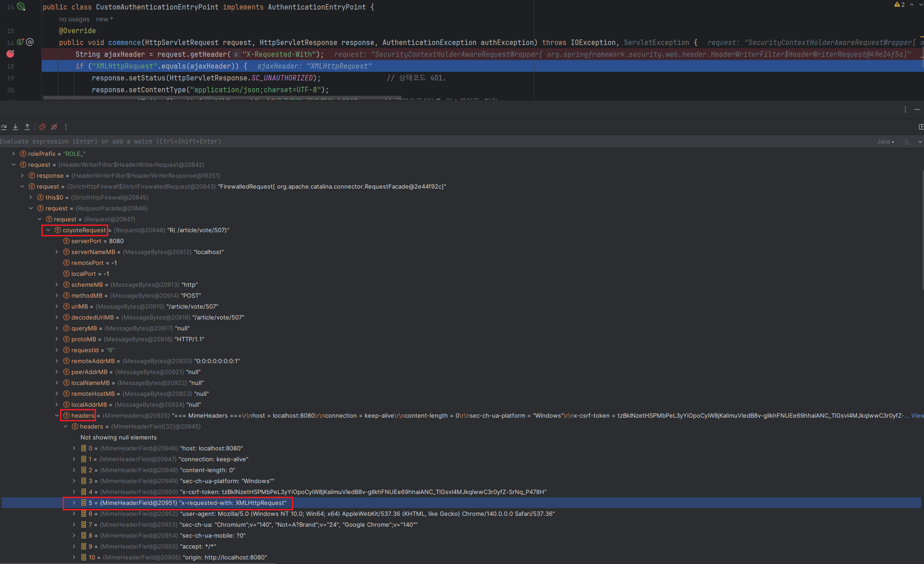Screen dimensions: 924x564
Task: Select the x-requested-with header entry row
Action: pos(233,503)
